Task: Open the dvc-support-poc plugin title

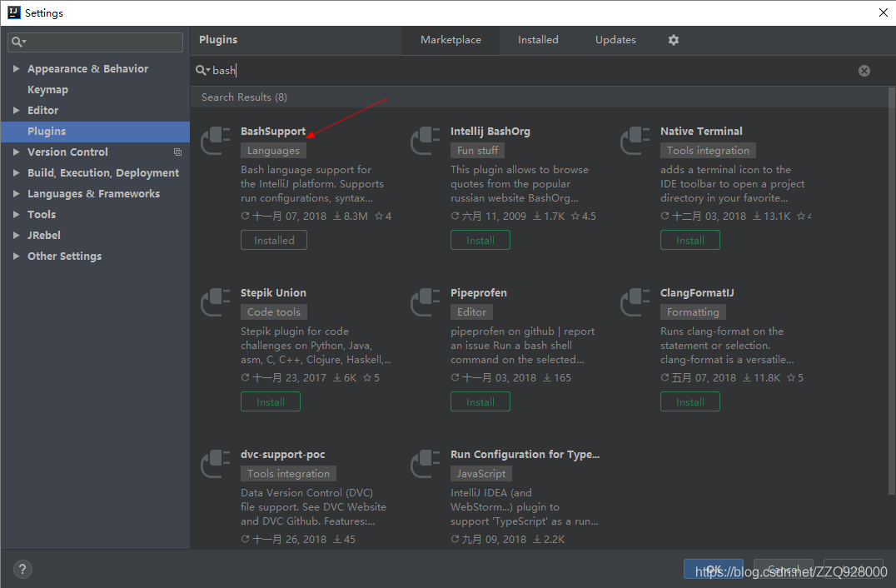Action: pos(283,455)
